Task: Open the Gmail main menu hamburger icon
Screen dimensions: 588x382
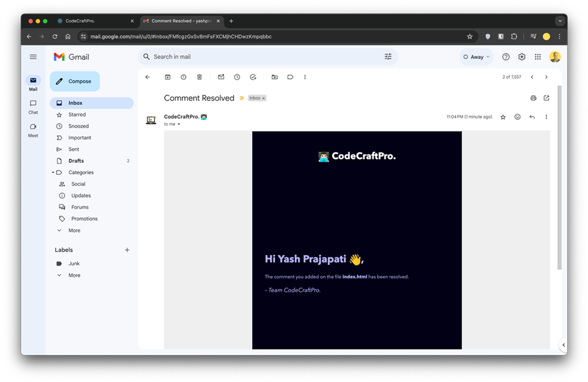Action: pyautogui.click(x=33, y=57)
